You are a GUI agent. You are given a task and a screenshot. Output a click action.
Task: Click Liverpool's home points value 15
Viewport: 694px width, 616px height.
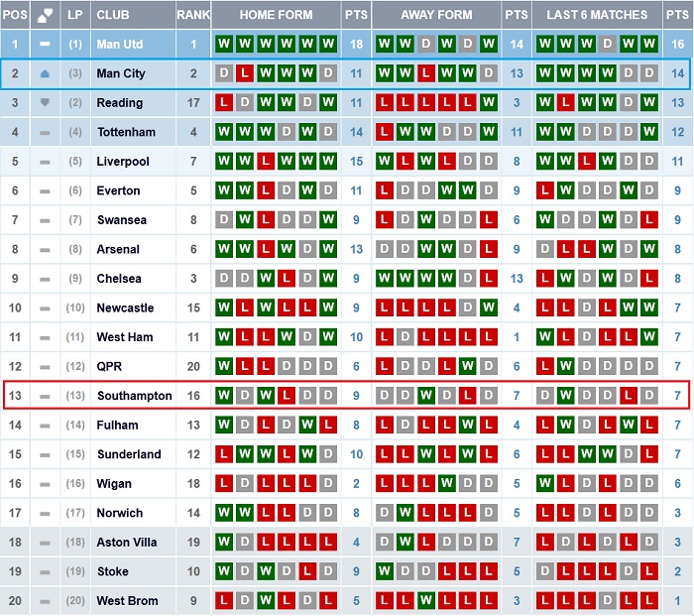pos(356,162)
